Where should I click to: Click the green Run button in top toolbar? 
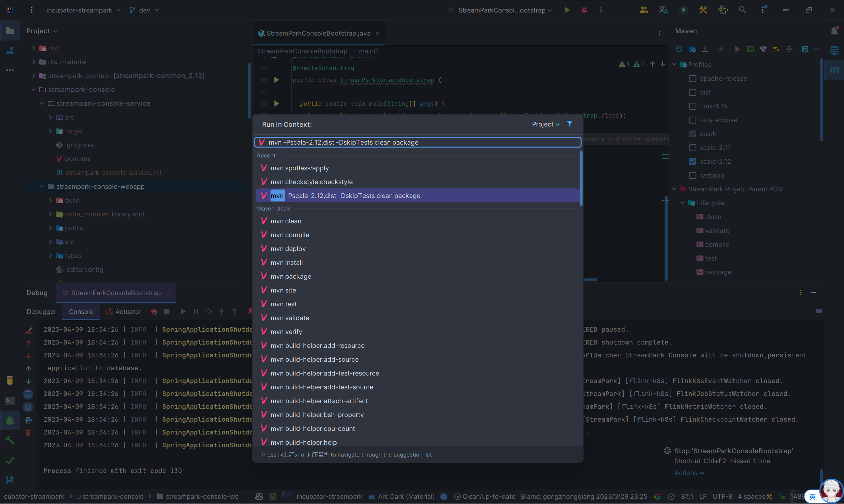point(567,10)
